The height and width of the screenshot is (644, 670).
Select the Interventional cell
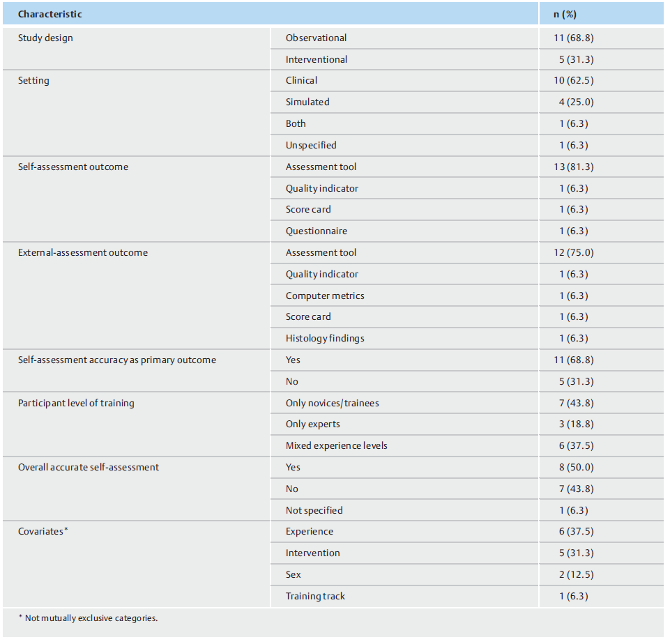[x=317, y=59]
